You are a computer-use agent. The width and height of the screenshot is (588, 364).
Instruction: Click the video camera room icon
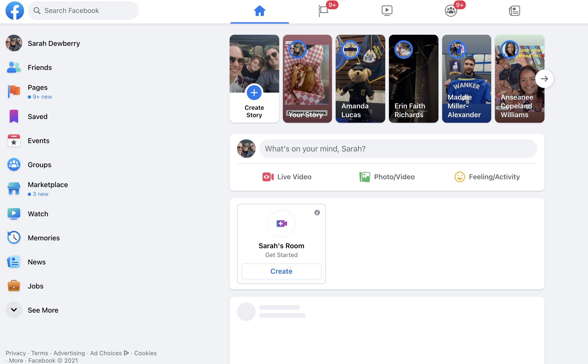tap(281, 224)
